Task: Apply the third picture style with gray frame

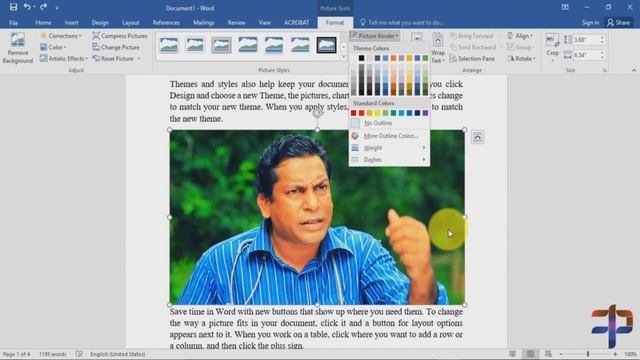Action: pos(221,45)
